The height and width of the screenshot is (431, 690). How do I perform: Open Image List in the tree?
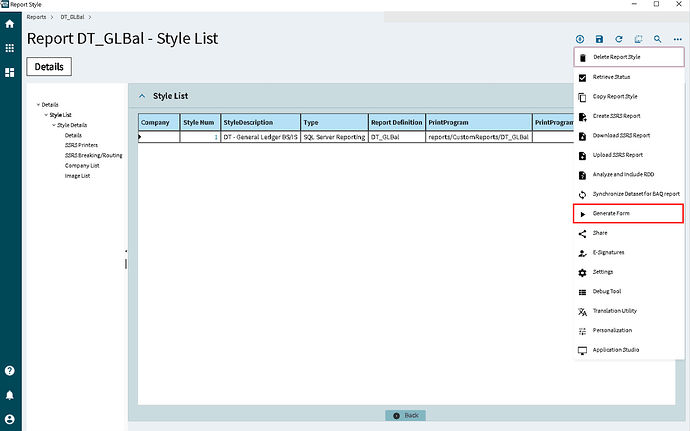click(x=77, y=176)
